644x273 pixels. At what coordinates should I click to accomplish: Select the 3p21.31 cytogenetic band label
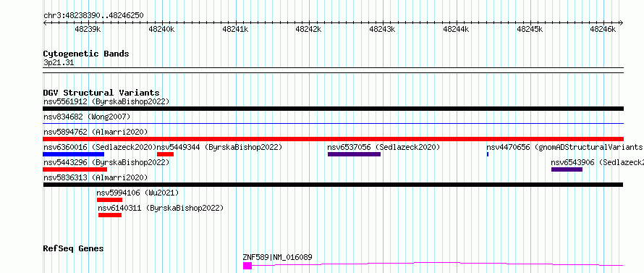coord(59,62)
